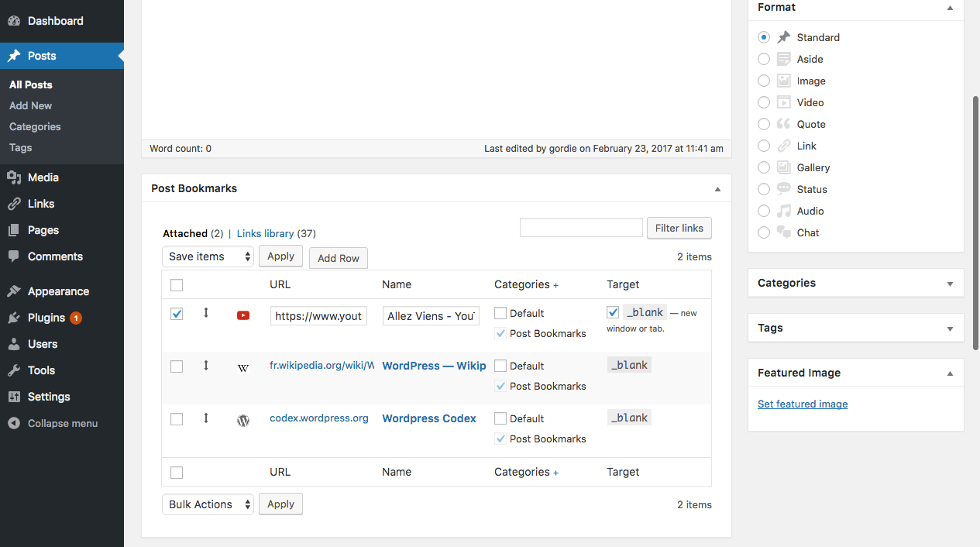The height and width of the screenshot is (547, 980).
Task: Switch to the Links library tab
Action: pos(265,233)
